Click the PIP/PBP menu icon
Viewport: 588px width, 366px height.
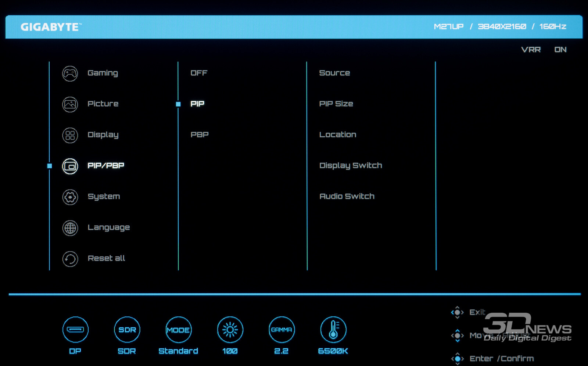coord(70,166)
